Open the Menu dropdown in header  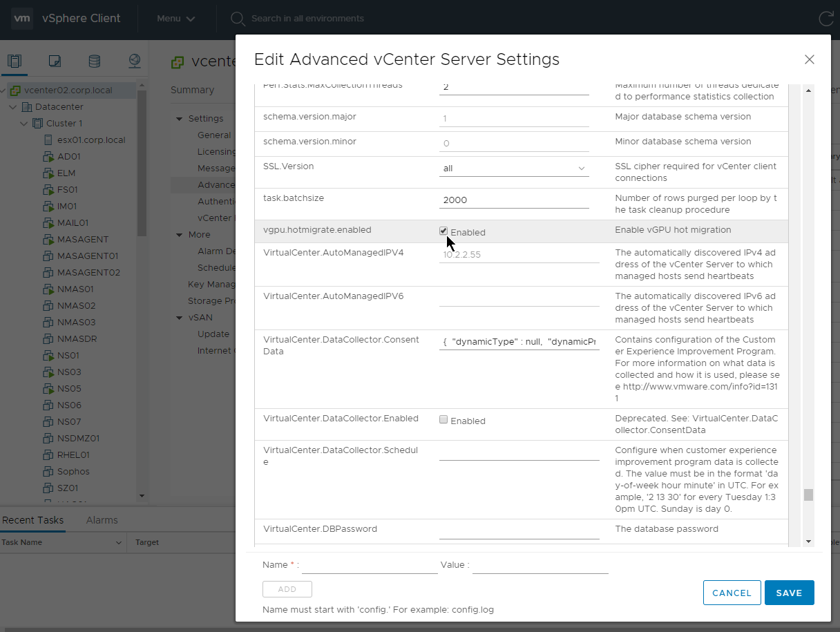[175, 19]
